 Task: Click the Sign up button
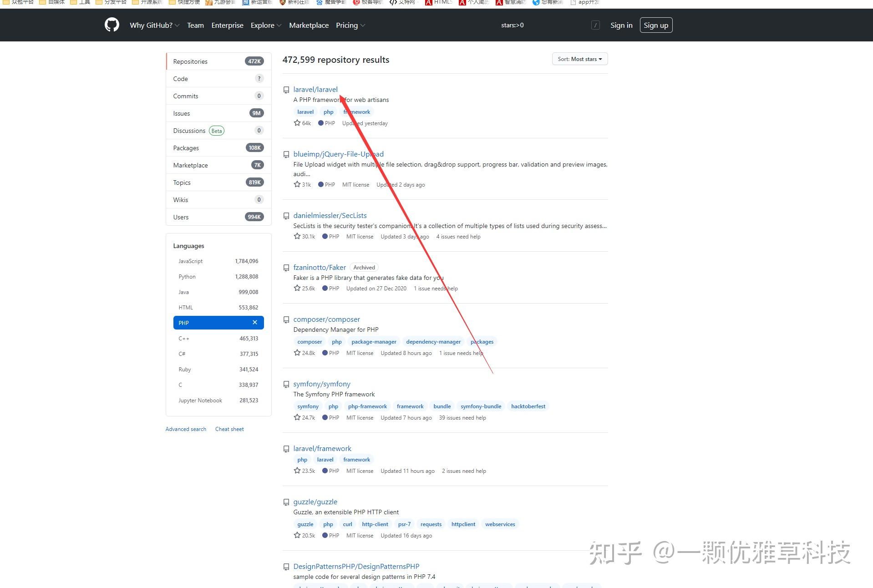[656, 25]
